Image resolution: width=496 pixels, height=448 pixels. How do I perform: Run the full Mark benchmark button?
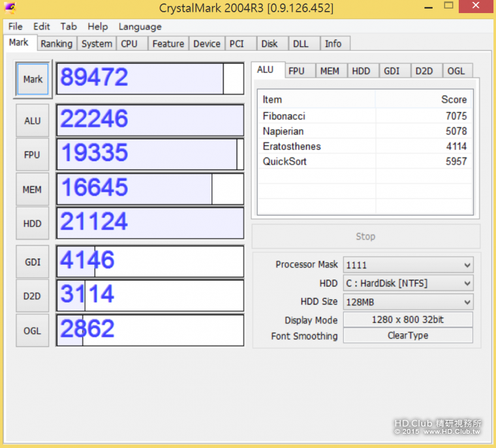(x=33, y=80)
